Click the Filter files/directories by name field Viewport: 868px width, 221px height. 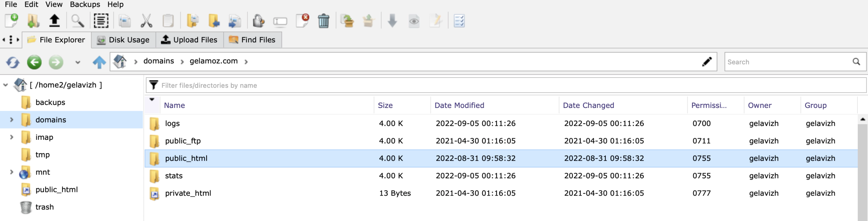coord(506,85)
